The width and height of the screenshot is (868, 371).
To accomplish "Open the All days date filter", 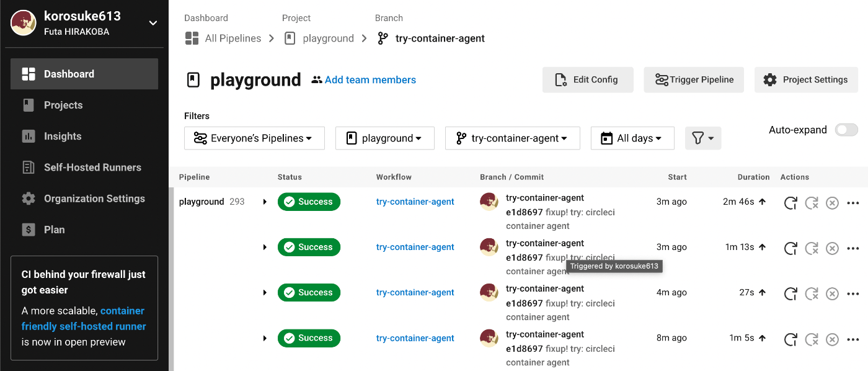I will click(x=632, y=138).
